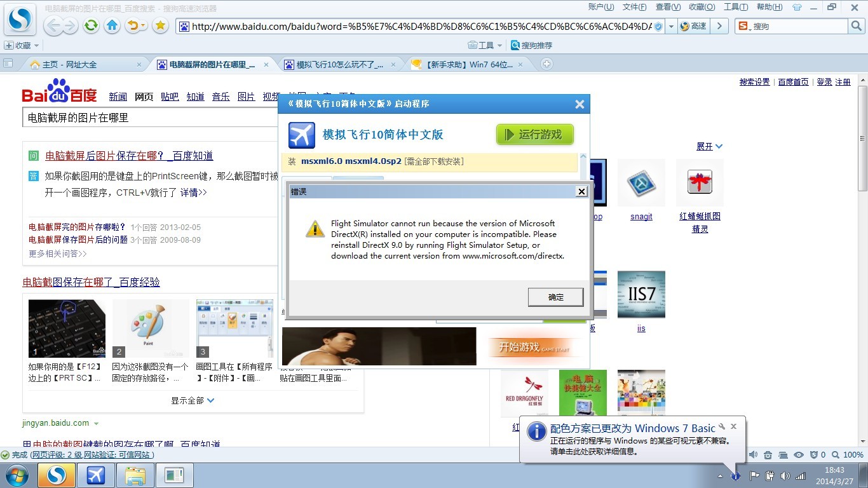Viewport: 868px width, 488px height.
Task: Show hidden system tray icons
Action: click(x=720, y=476)
